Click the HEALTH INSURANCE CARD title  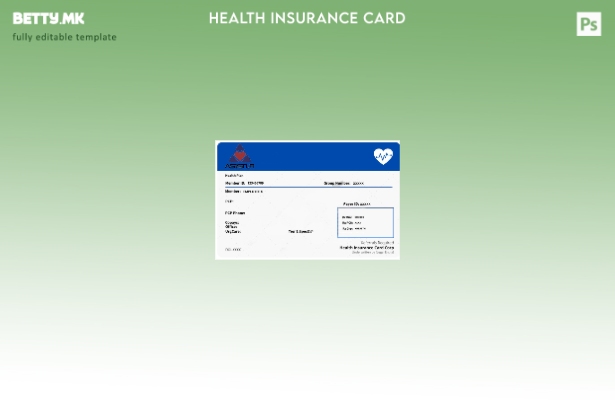307,18
